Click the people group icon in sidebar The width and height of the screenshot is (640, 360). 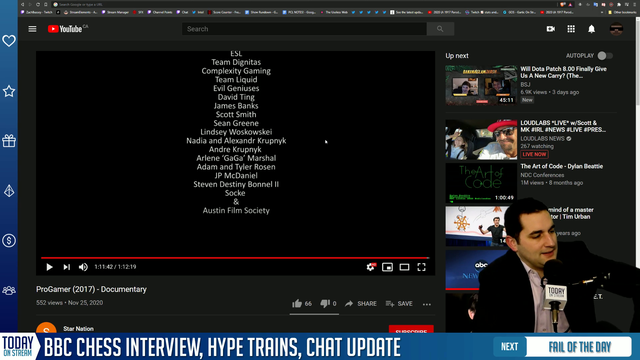[9, 290]
